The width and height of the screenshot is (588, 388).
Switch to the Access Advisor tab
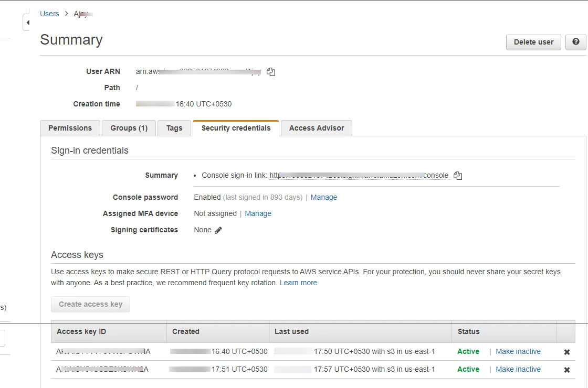(x=317, y=128)
